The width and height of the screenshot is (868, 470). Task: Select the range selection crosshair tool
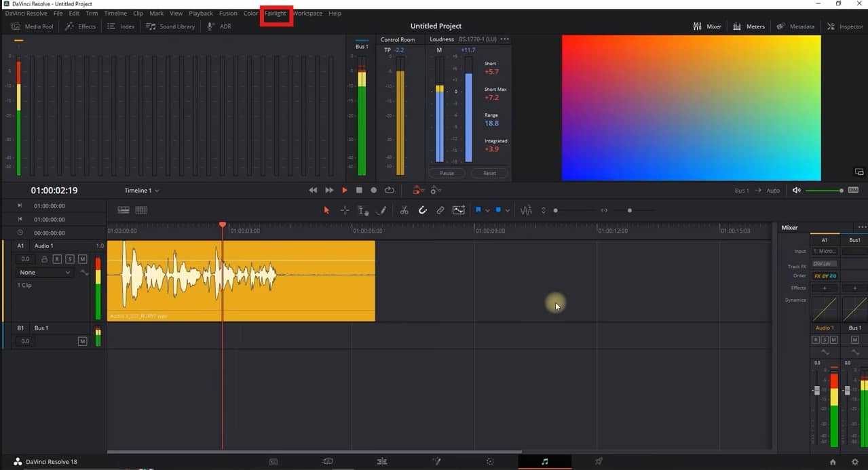point(345,210)
